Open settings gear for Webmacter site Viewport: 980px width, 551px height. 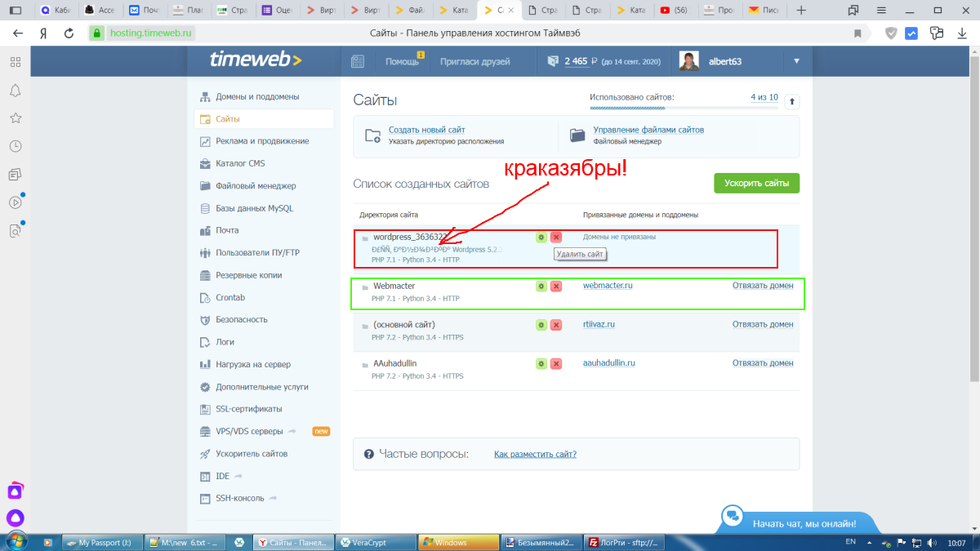point(541,287)
